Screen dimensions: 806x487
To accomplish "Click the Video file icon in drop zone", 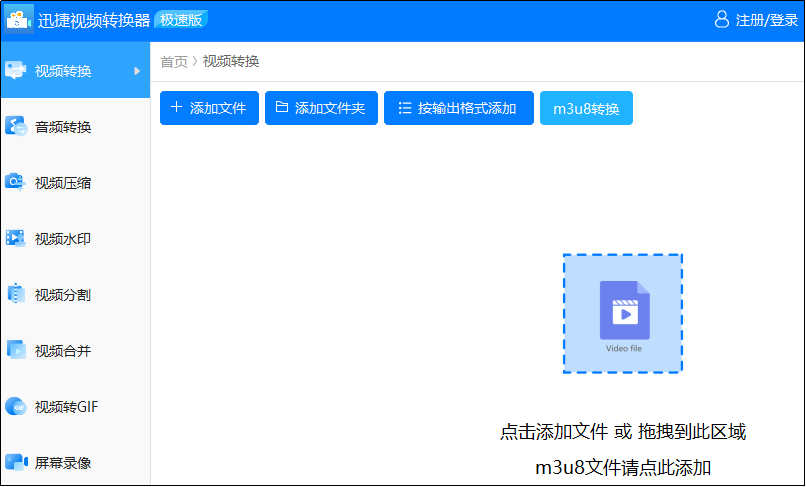I will pos(624,310).
